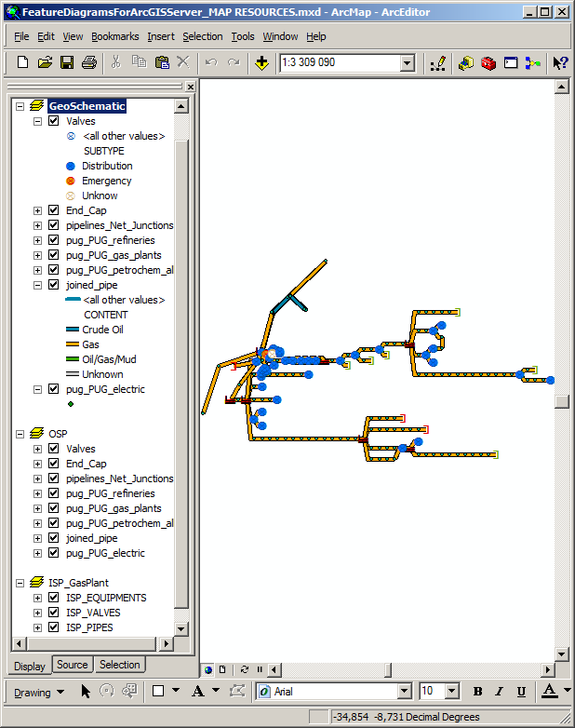Disable the pug_PUG_refineries layer in OSP
This screenshot has width=575, height=728.
tap(53, 493)
